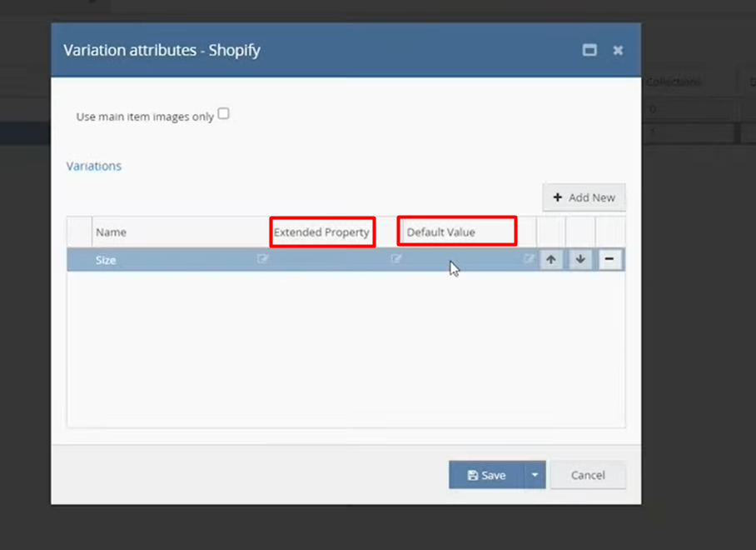Image resolution: width=756 pixels, height=550 pixels.
Task: Click the Add New variation button
Action: coord(584,197)
